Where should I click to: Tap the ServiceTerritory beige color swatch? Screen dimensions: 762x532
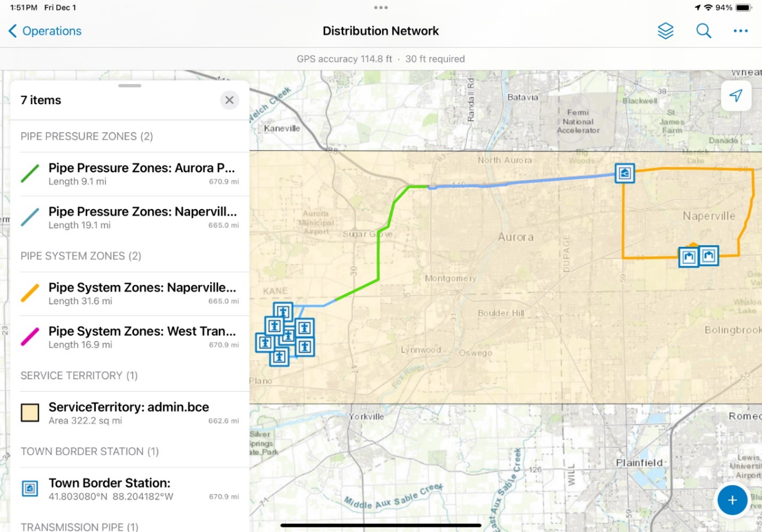(x=30, y=412)
